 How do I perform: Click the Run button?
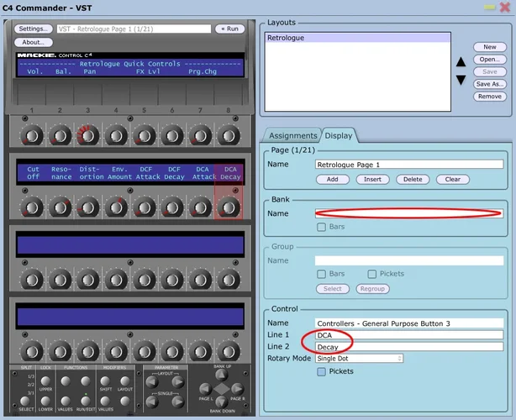(229, 29)
